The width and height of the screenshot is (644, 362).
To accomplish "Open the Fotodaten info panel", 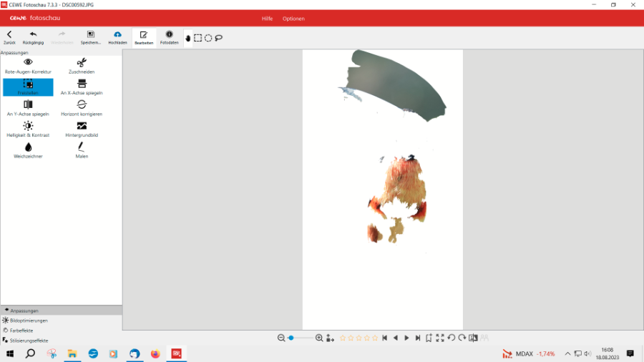I will pos(169,37).
